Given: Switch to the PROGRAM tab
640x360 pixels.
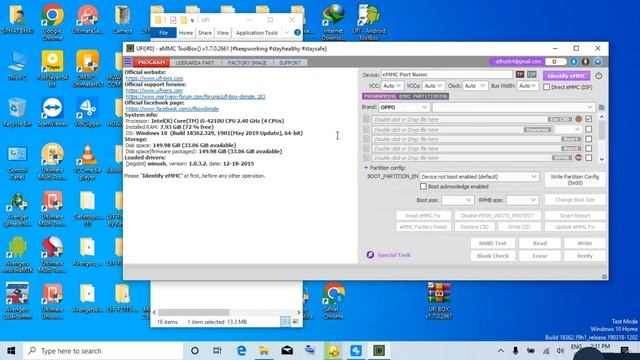Looking at the screenshot, I should pos(151,62).
